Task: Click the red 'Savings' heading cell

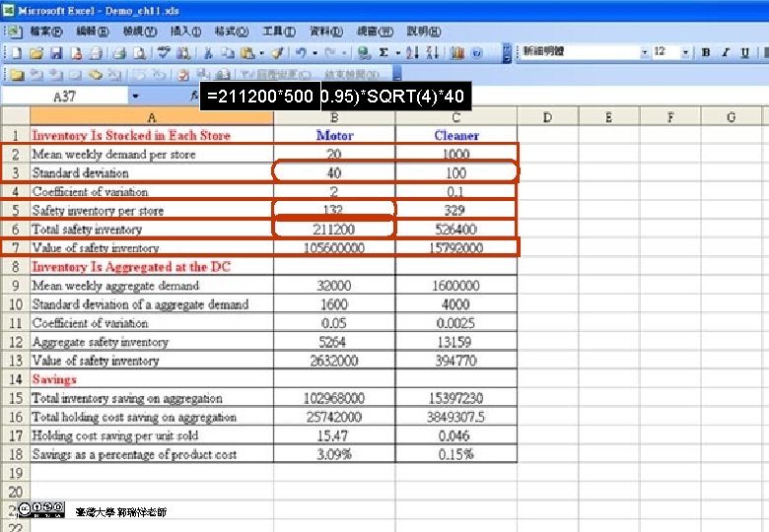Action: pos(152,379)
